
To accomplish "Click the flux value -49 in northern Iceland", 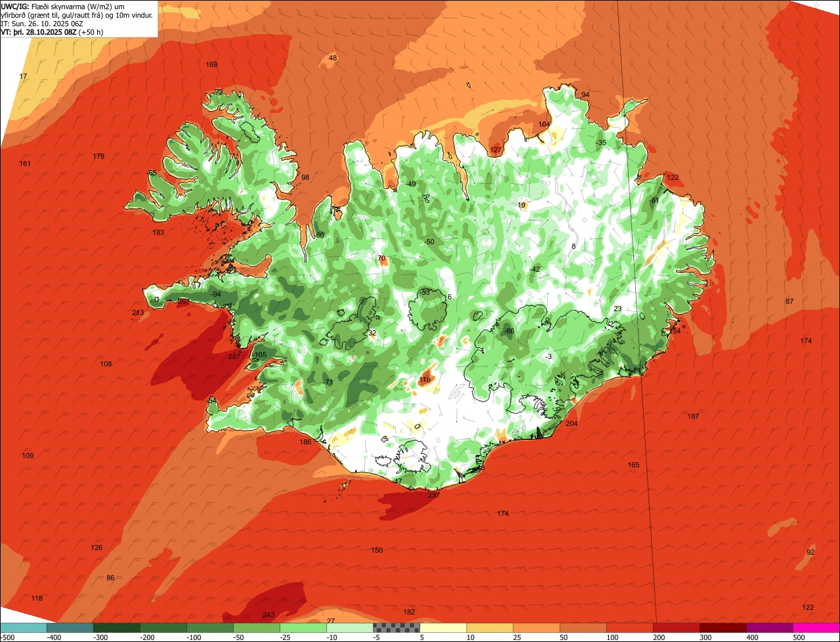I will point(411,184).
